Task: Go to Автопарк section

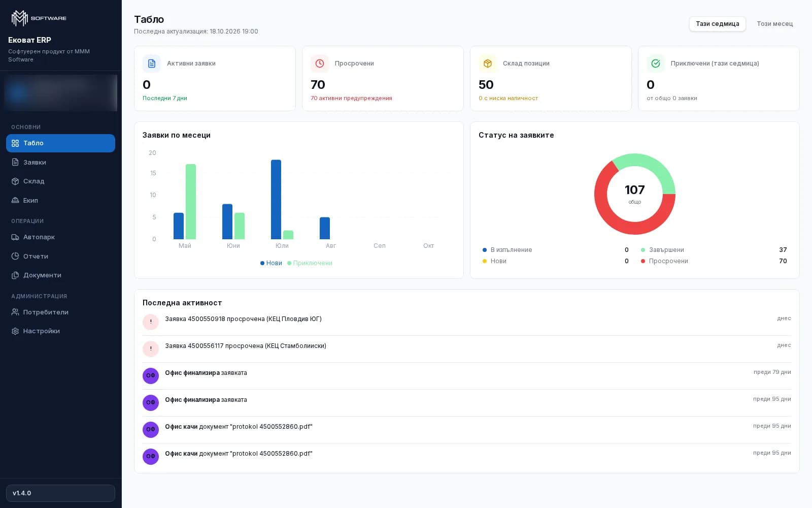Action: (x=60, y=237)
